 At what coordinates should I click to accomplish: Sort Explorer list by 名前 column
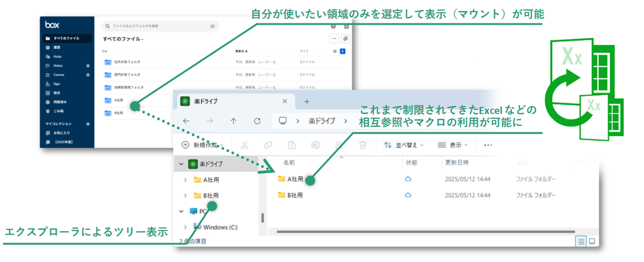click(x=289, y=162)
